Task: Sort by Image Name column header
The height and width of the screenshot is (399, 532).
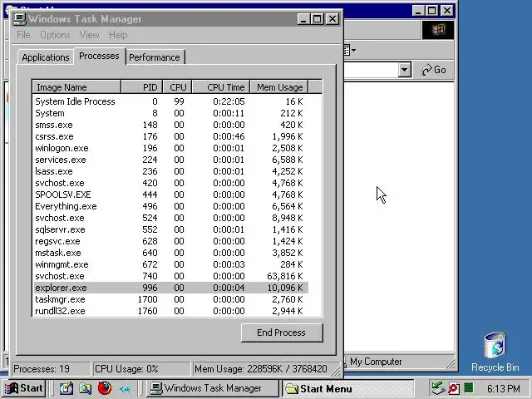Action: [76, 87]
